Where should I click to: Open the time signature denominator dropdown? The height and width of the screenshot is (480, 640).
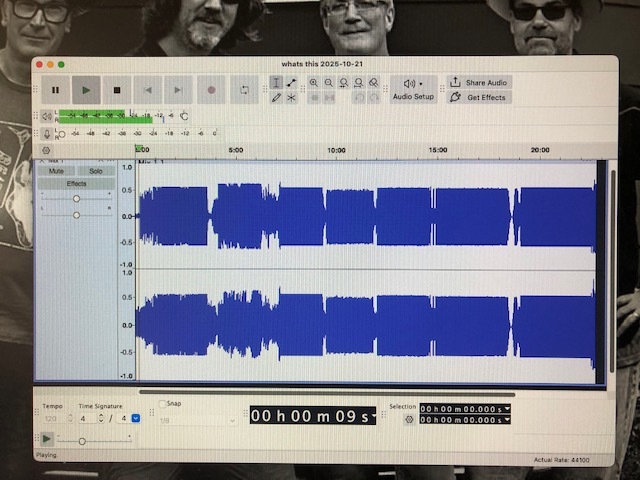click(136, 418)
